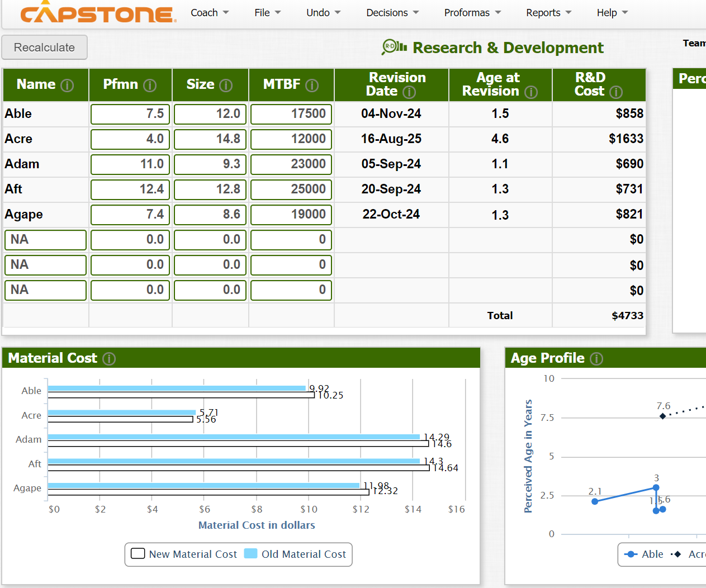Click the Recalculate button

tap(44, 48)
